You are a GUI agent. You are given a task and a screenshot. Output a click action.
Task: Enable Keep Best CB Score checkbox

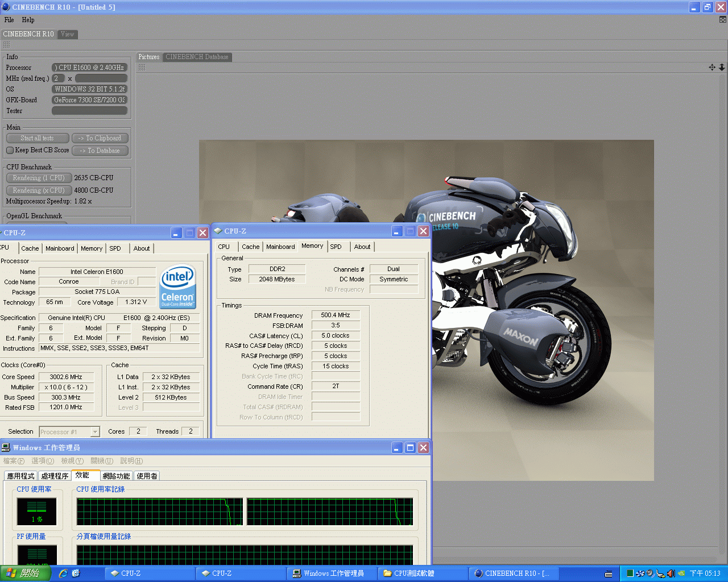(10, 150)
